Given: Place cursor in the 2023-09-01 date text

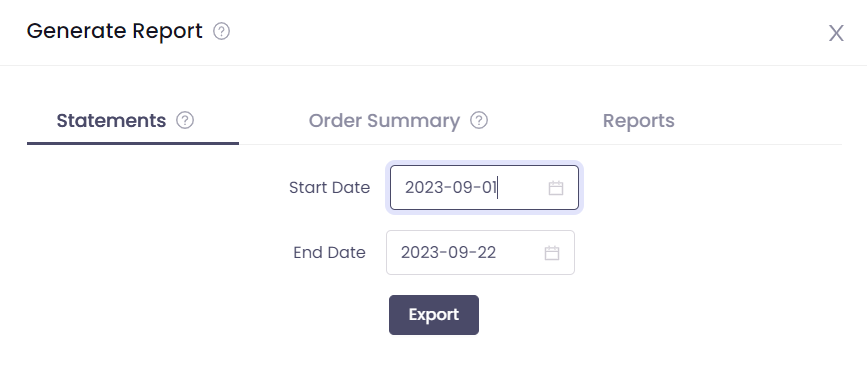Looking at the screenshot, I should pyautogui.click(x=451, y=188).
